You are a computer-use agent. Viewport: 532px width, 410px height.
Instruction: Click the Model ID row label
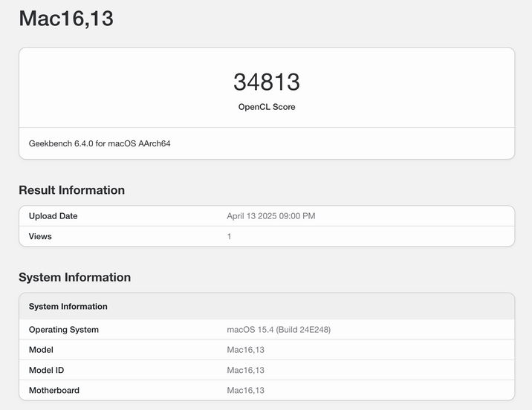coord(48,370)
